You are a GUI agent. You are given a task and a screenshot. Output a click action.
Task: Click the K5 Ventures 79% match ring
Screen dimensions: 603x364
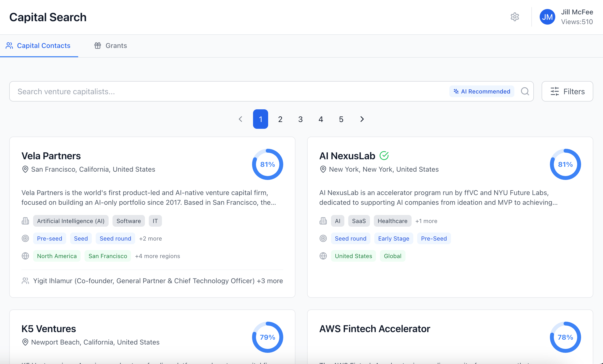pyautogui.click(x=267, y=337)
